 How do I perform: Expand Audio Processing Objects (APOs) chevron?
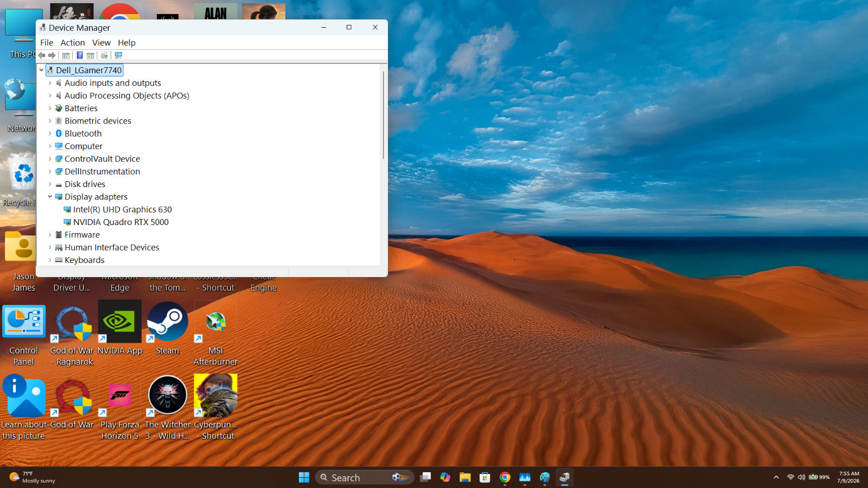tap(50, 95)
